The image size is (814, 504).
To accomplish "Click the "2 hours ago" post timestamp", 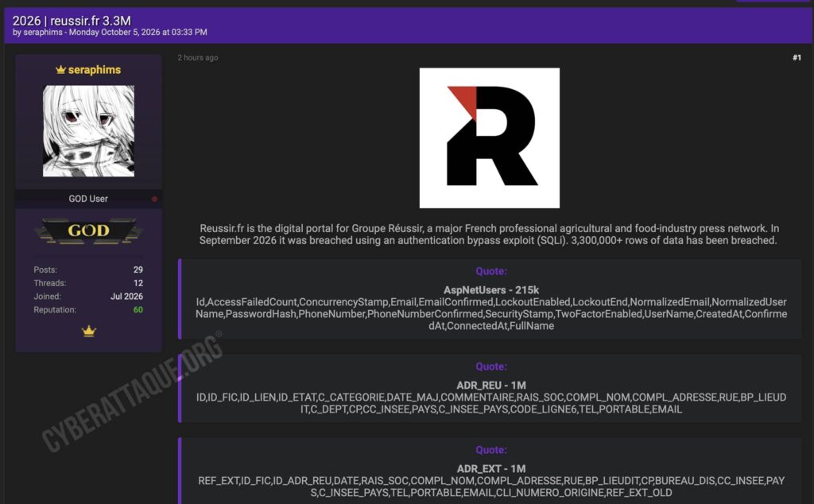I will click(x=198, y=57).
